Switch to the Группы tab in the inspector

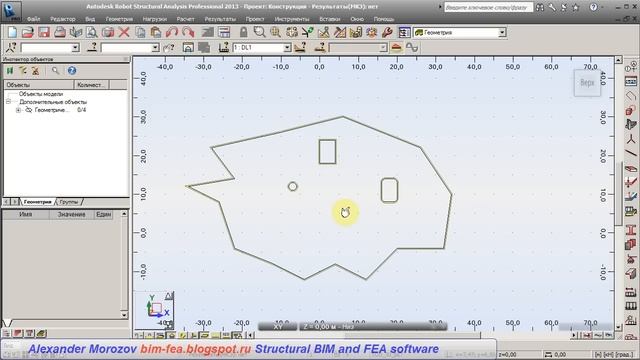(x=69, y=202)
